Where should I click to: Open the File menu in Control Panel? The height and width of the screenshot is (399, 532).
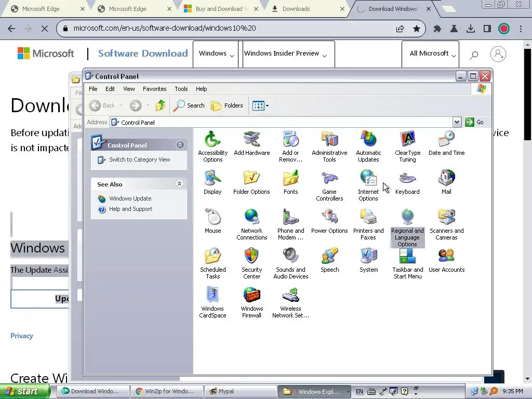click(x=93, y=89)
